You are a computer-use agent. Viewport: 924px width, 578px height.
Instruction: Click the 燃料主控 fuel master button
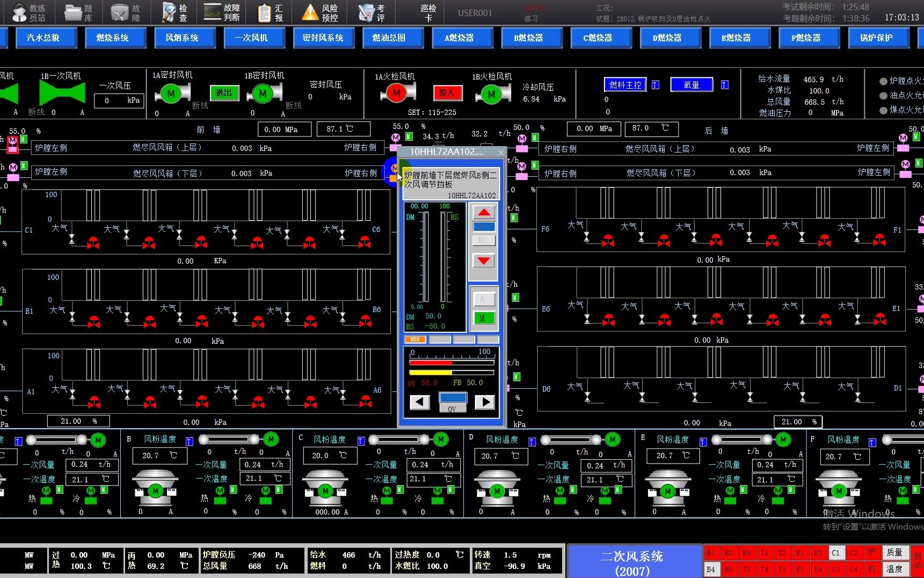click(626, 85)
